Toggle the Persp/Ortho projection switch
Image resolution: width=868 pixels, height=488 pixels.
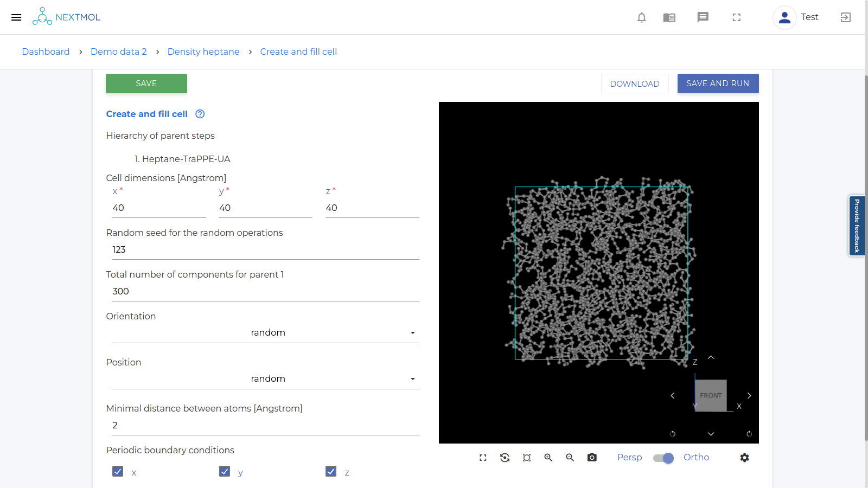[663, 458]
